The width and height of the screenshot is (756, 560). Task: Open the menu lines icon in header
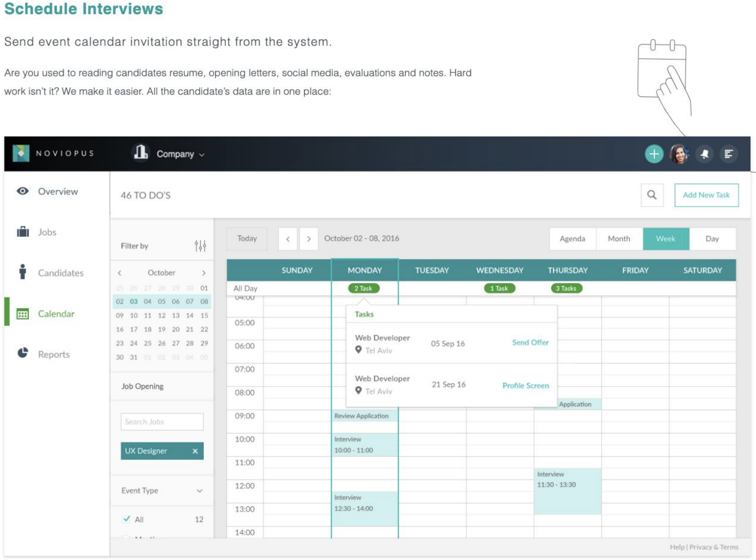pyautogui.click(x=729, y=154)
